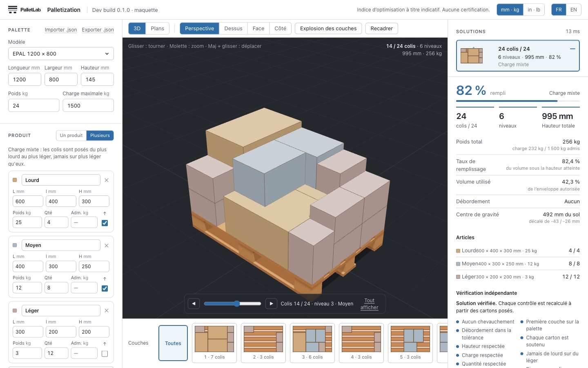Click the PalletLab logo icon
This screenshot has height=368, width=588.
coord(13,9)
